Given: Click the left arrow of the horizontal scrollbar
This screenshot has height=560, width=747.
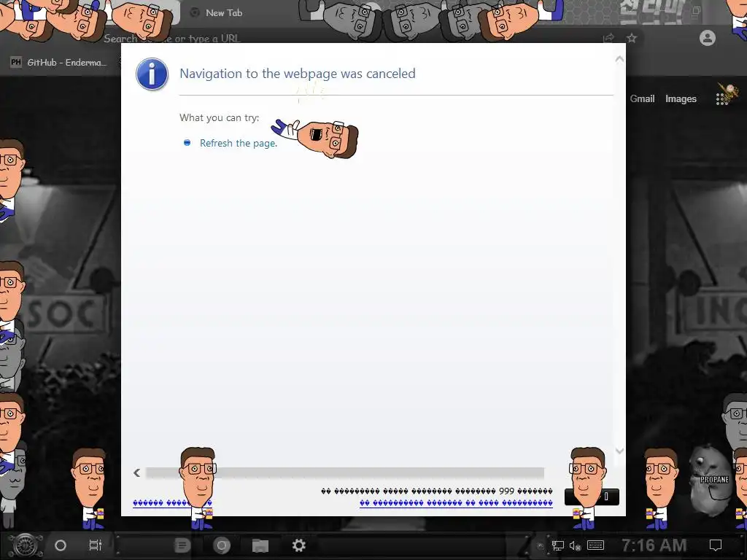Looking at the screenshot, I should coord(137,472).
